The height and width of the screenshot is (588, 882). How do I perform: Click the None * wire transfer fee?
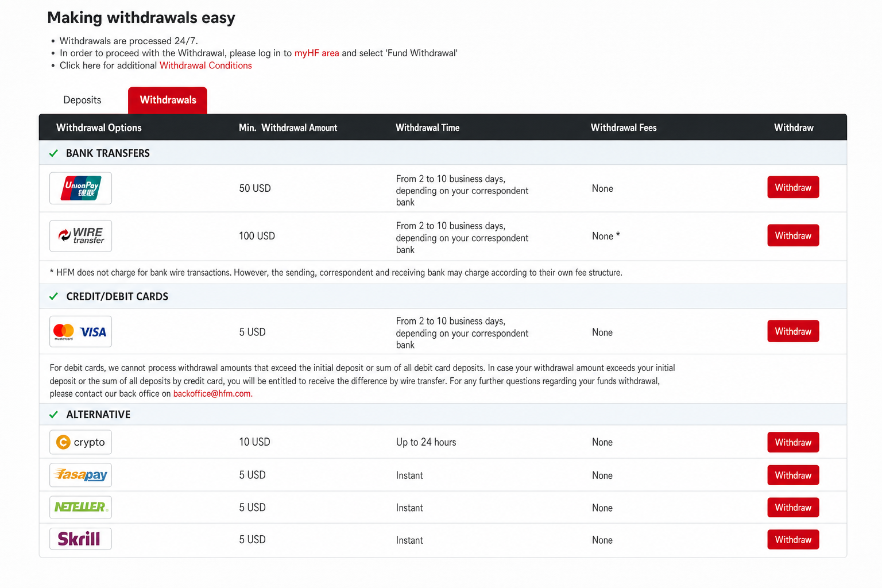606,236
